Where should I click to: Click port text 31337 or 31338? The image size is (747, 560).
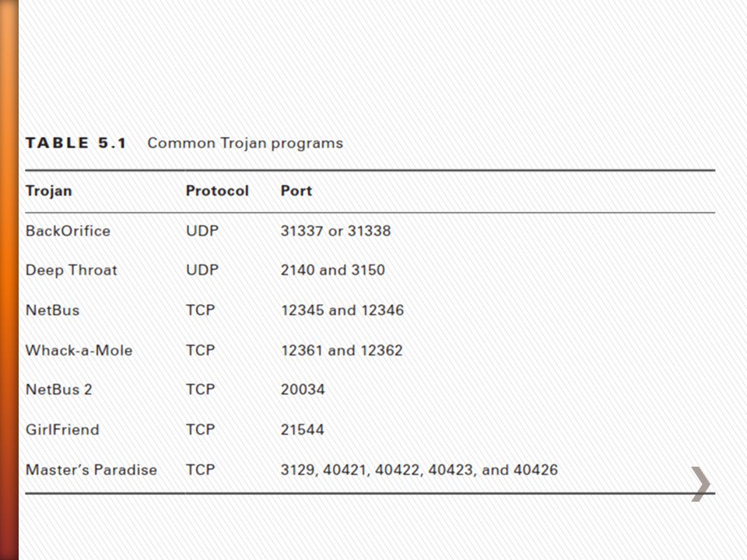tap(336, 231)
